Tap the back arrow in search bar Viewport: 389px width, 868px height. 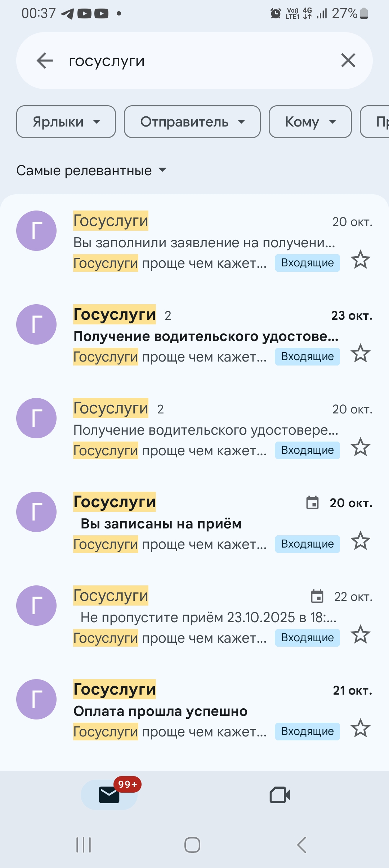tap(45, 61)
